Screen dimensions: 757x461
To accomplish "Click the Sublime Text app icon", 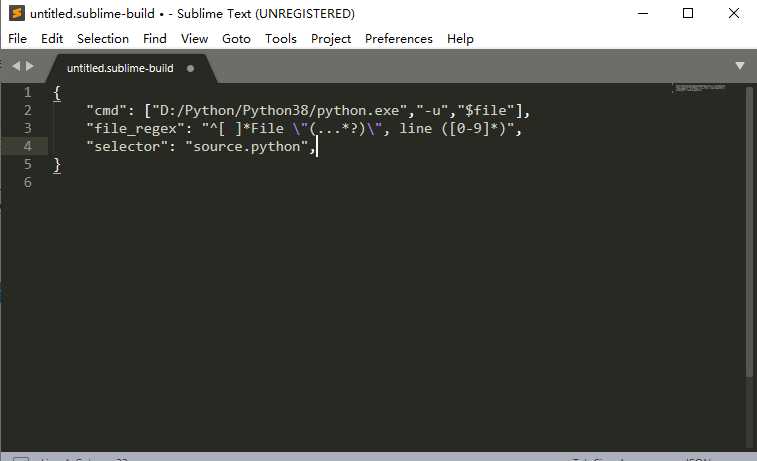I will click(17, 13).
